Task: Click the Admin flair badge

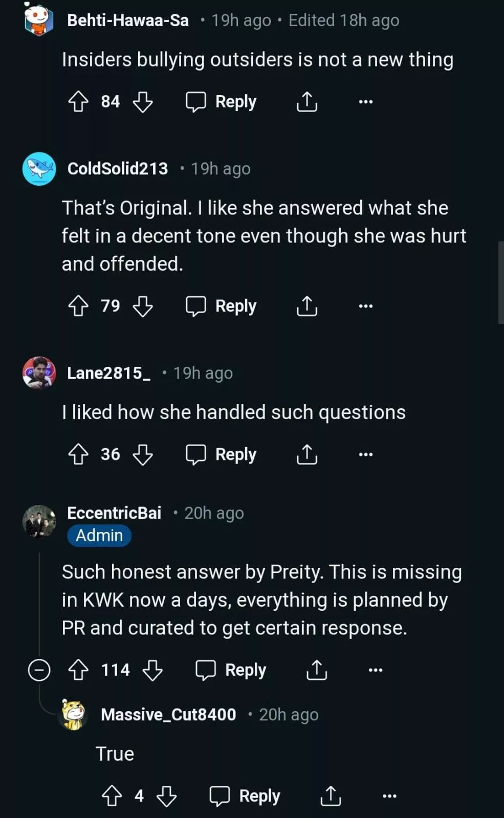Action: click(99, 536)
